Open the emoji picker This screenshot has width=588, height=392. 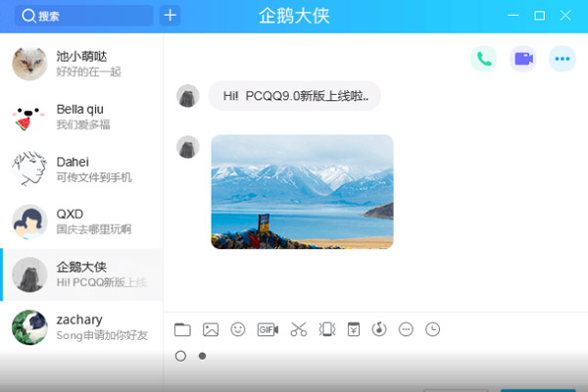tap(238, 329)
